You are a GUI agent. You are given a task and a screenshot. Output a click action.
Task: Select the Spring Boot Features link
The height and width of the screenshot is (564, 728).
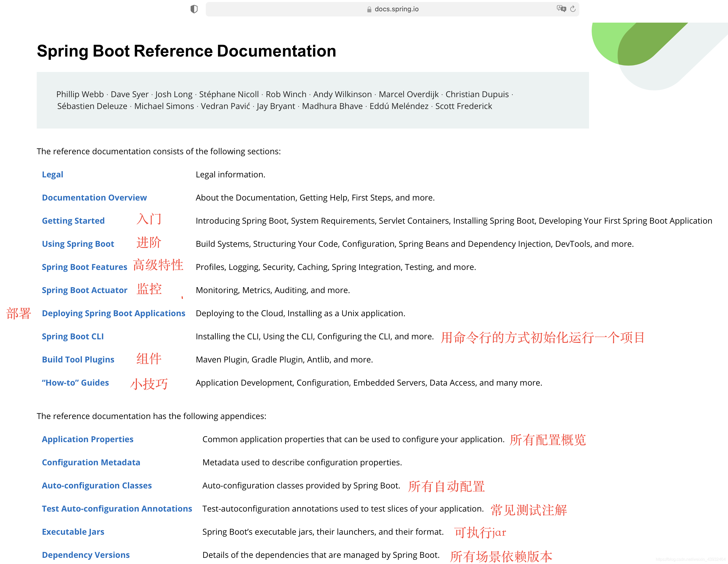click(84, 267)
